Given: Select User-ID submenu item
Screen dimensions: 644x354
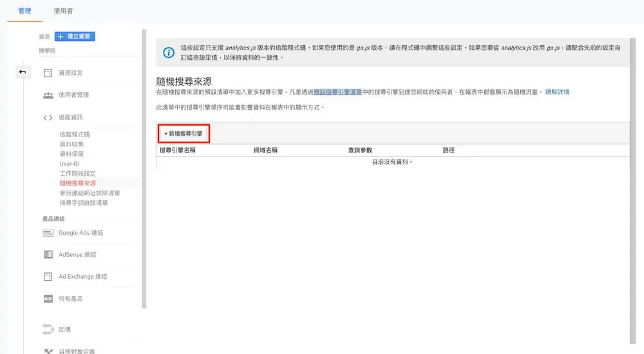Looking at the screenshot, I should [x=70, y=164].
